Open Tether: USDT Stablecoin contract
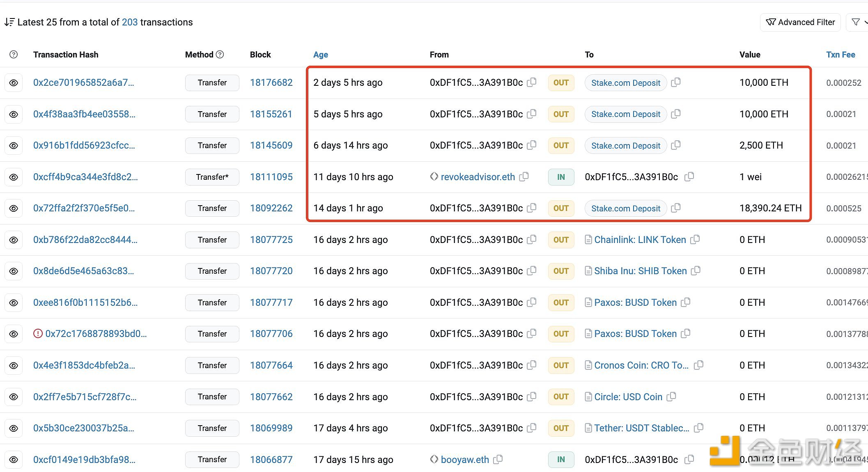This screenshot has height=472, width=868. tap(642, 428)
